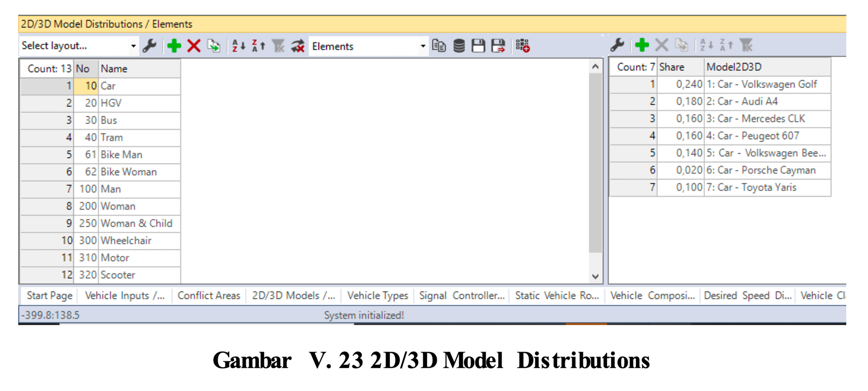Open column settings with left wrench icon

[x=150, y=46]
